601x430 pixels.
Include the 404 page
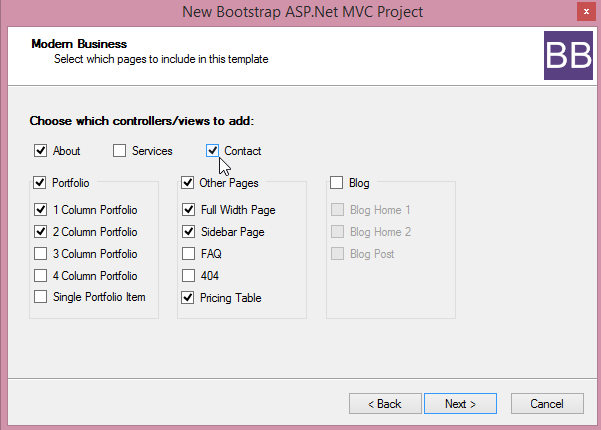point(188,275)
